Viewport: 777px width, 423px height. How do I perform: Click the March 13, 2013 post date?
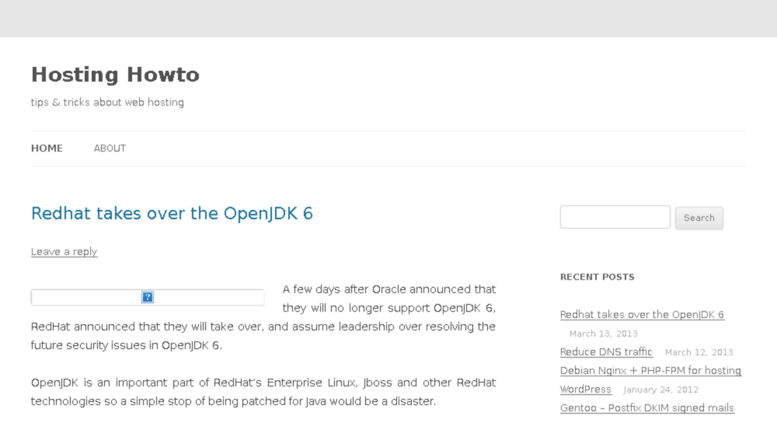[603, 333]
